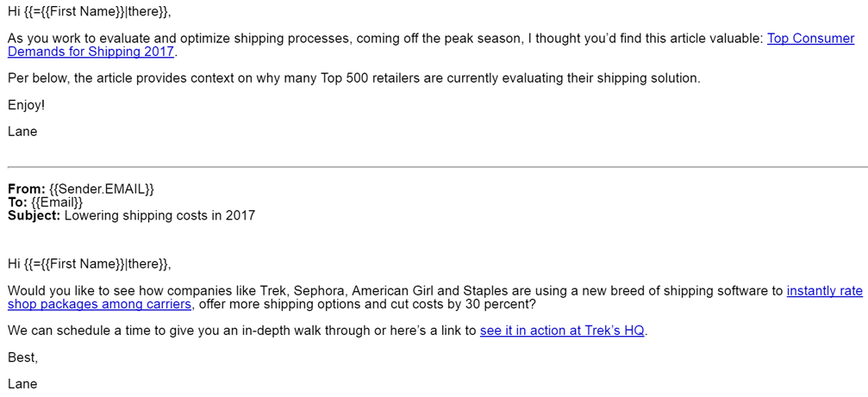868x397 pixels.
Task: Follow the see it in action at Trek's HQ link
Action: coord(562,332)
